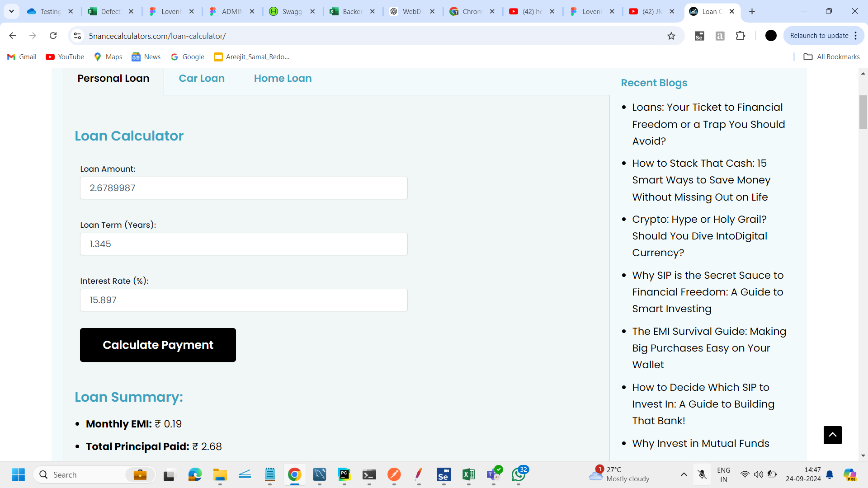Open the Why SIP is the Secret Sauce blog
This screenshot has width=868, height=488.
coord(708,292)
